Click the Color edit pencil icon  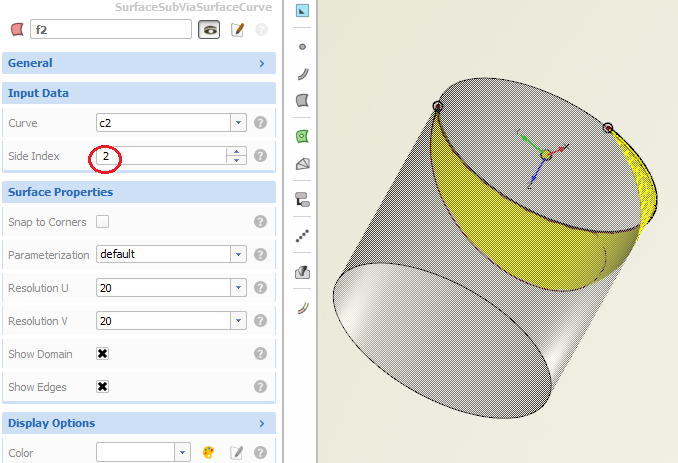pos(236,452)
